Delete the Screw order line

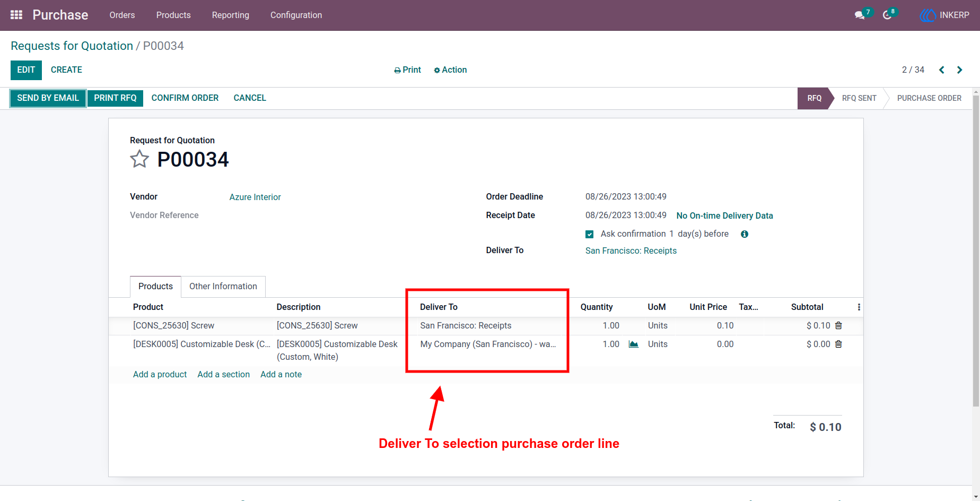[x=838, y=326]
